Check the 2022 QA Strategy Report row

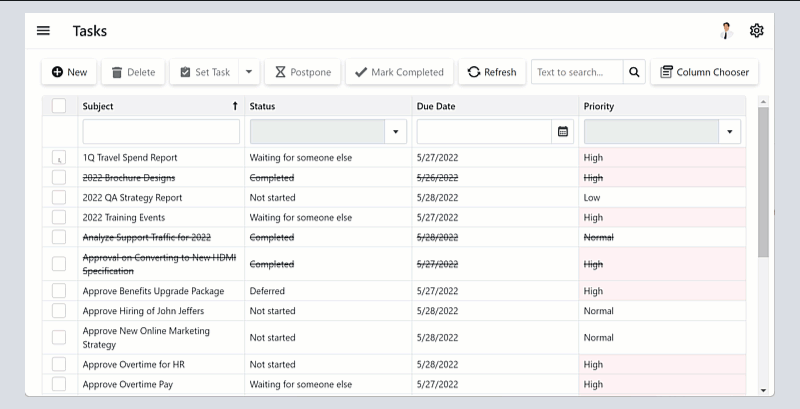click(x=59, y=197)
